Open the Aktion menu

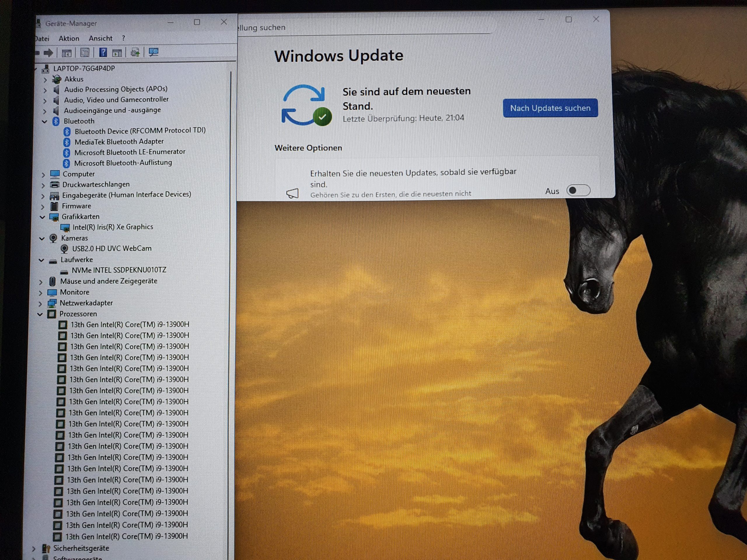pyautogui.click(x=69, y=38)
